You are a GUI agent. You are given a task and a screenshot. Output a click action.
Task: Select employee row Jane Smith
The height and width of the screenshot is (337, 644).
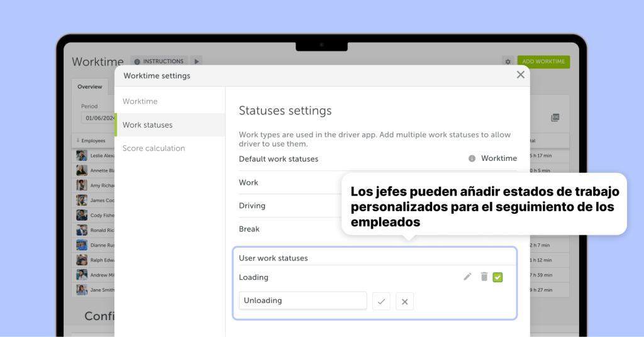[x=94, y=290]
